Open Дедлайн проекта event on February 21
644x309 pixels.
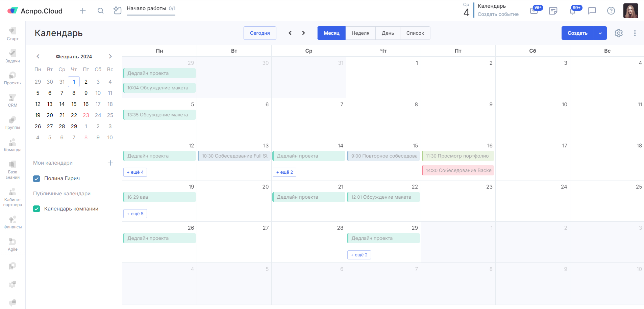[x=309, y=197]
